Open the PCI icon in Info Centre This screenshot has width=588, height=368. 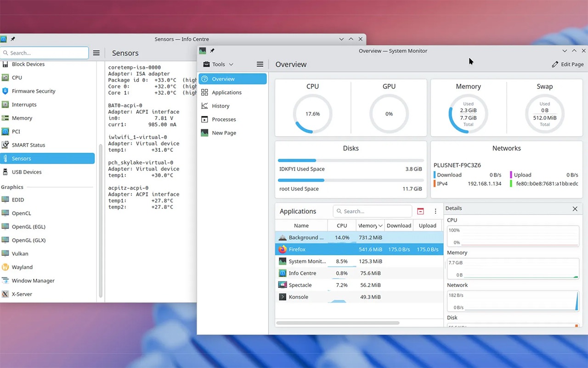(x=5, y=132)
